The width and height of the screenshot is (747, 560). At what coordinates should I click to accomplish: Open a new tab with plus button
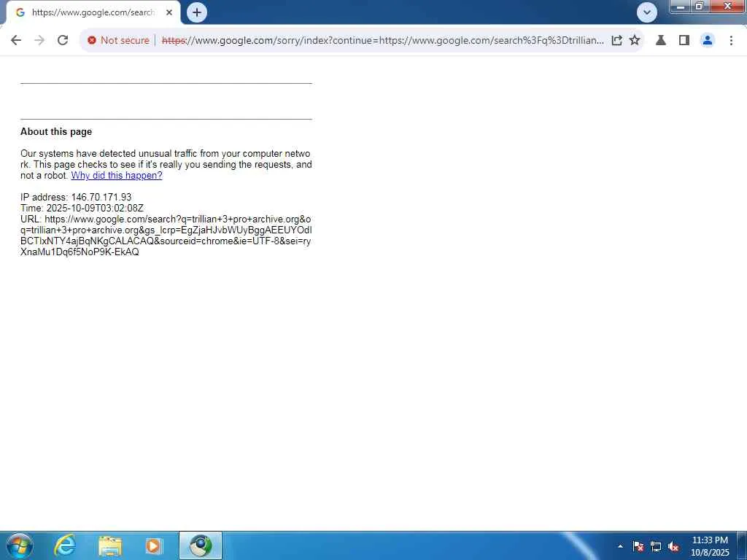click(x=197, y=12)
